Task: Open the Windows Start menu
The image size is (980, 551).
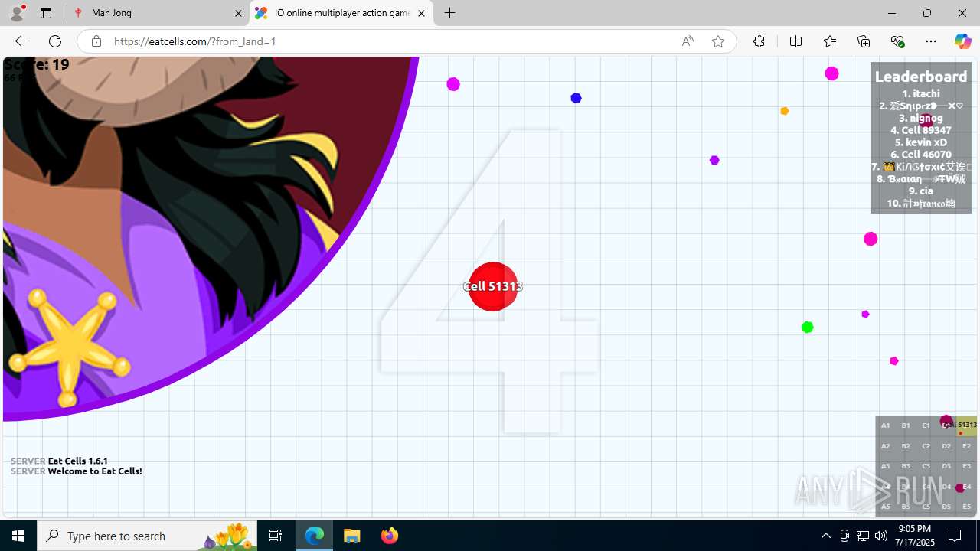Action: [x=18, y=536]
